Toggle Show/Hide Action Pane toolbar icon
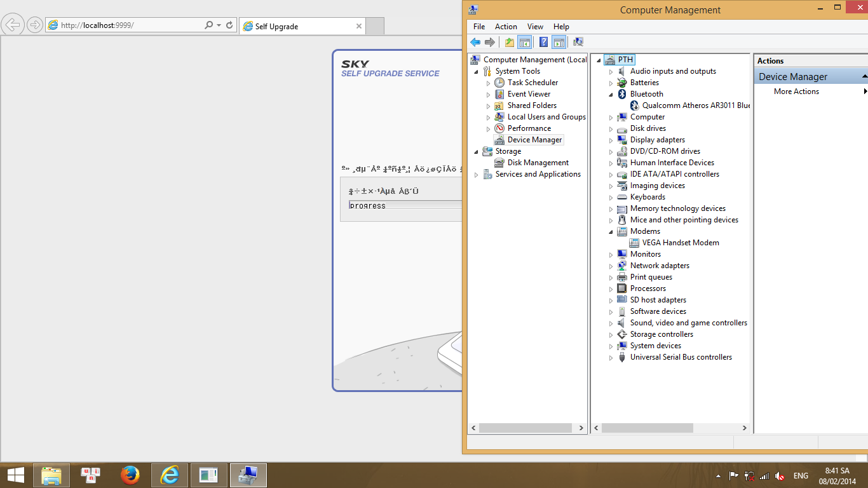The height and width of the screenshot is (488, 868). [x=559, y=42]
